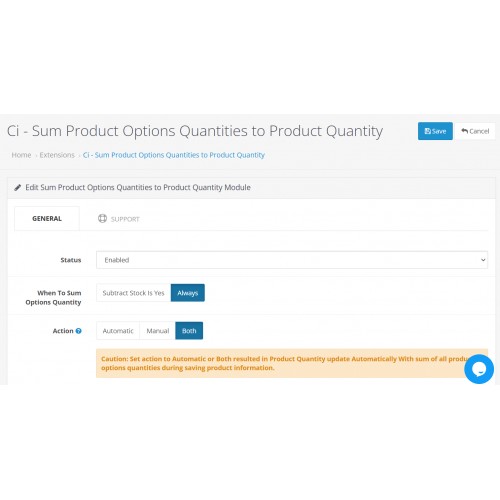Select the Always option
This screenshot has width=500, height=500.
pyautogui.click(x=188, y=293)
